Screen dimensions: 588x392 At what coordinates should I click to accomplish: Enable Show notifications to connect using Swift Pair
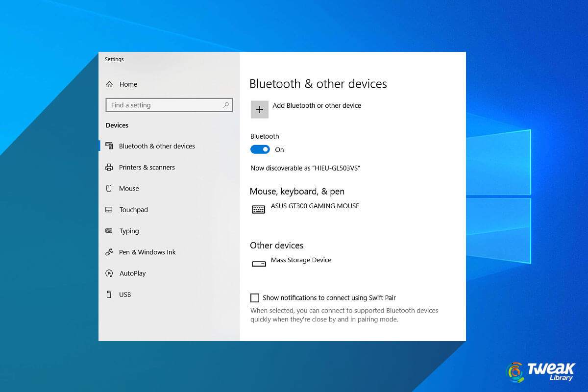[x=255, y=297]
